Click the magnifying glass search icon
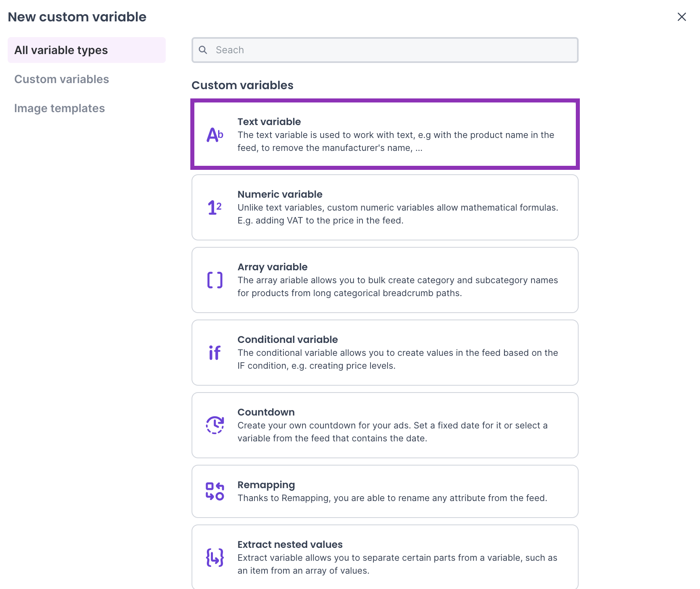 (203, 50)
